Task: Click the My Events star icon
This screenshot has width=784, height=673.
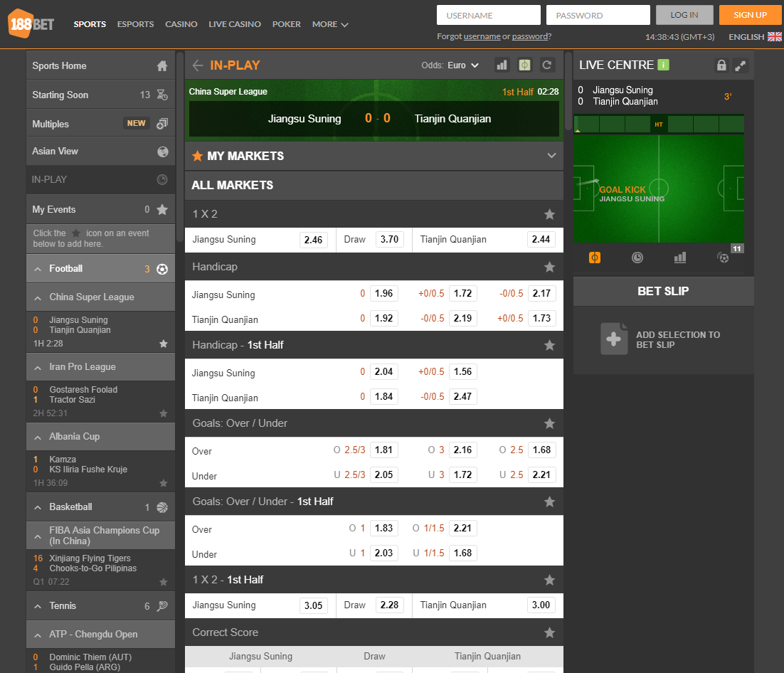Action: (162, 209)
